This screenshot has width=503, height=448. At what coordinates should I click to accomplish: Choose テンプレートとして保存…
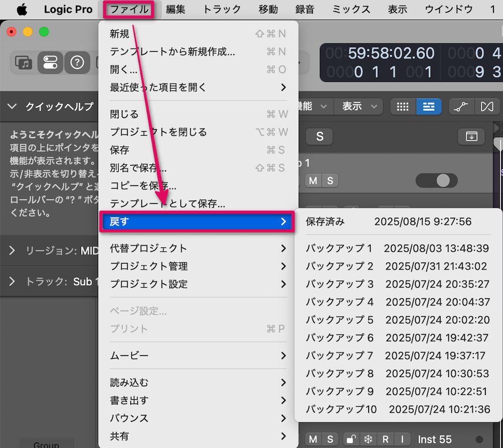[x=198, y=204]
